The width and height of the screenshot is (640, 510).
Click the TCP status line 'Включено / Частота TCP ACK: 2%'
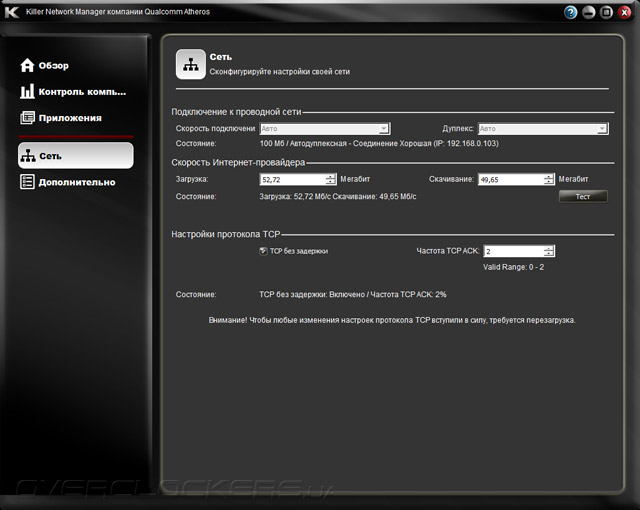353,294
